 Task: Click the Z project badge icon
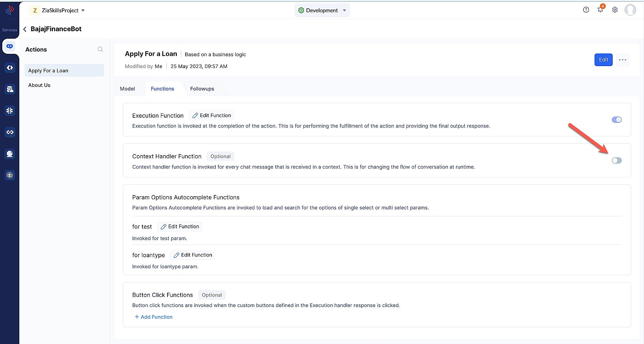35,10
